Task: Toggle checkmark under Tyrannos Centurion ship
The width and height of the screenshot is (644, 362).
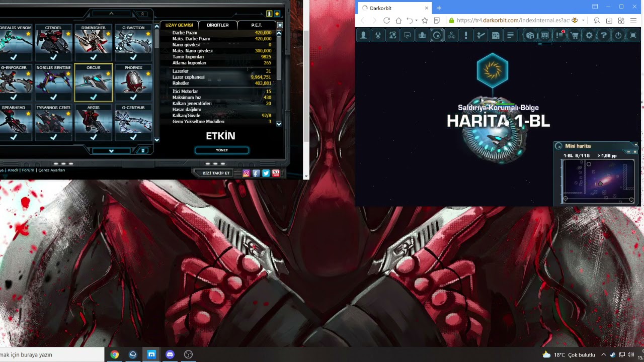Action: point(53,137)
